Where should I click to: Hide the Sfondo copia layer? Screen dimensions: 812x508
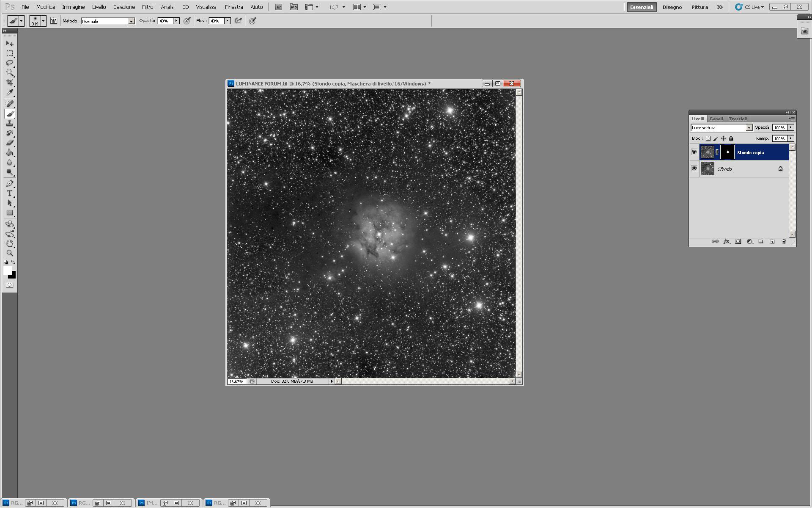(x=694, y=152)
